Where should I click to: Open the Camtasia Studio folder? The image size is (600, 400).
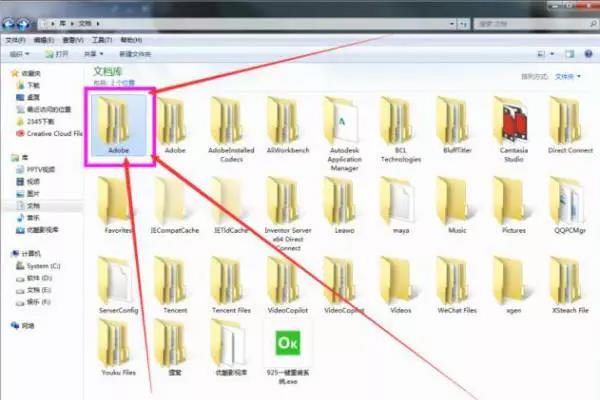[514, 129]
